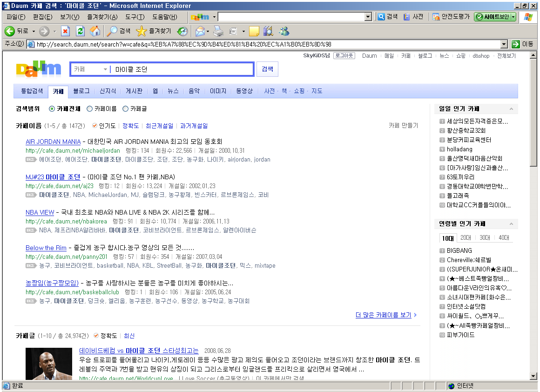Image resolution: width=540 pixels, height=392 pixels.
Task: Collapse the 연령별 인기 카페 panel
Action: (x=512, y=224)
